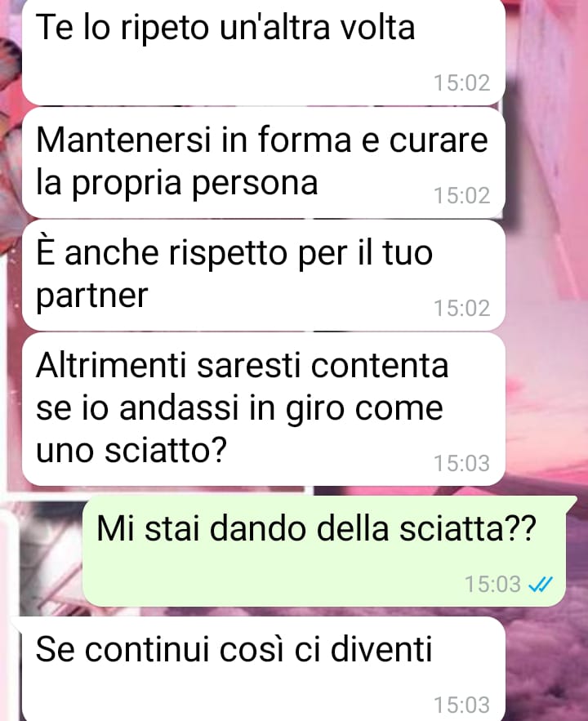This screenshot has width=588, height=721.
Task: Select the green 'Mi stai dando della sciatta??' message
Action: 324,551
